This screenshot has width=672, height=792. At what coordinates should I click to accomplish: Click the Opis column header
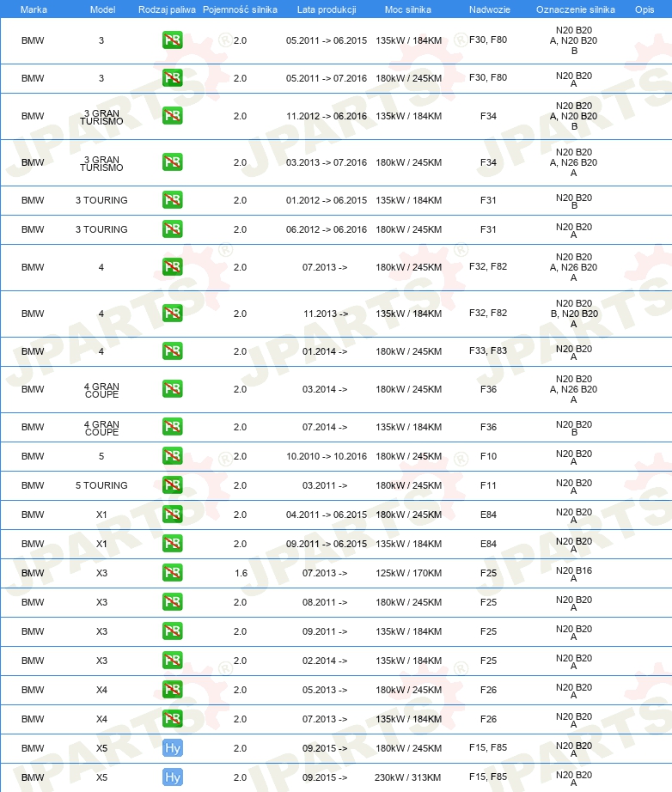645,9
